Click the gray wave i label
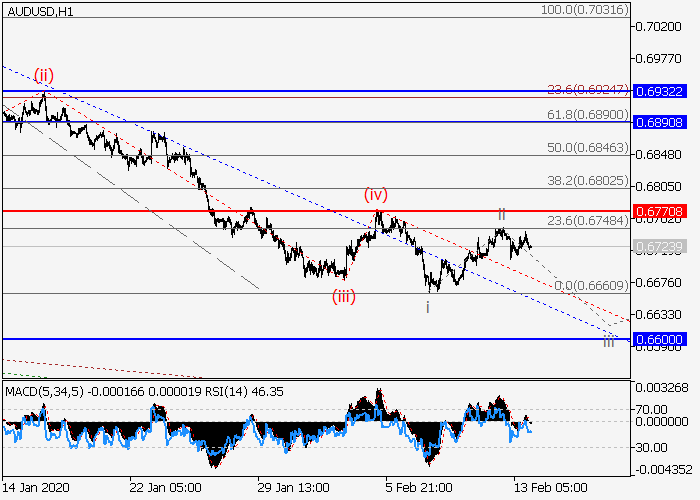 coord(428,307)
